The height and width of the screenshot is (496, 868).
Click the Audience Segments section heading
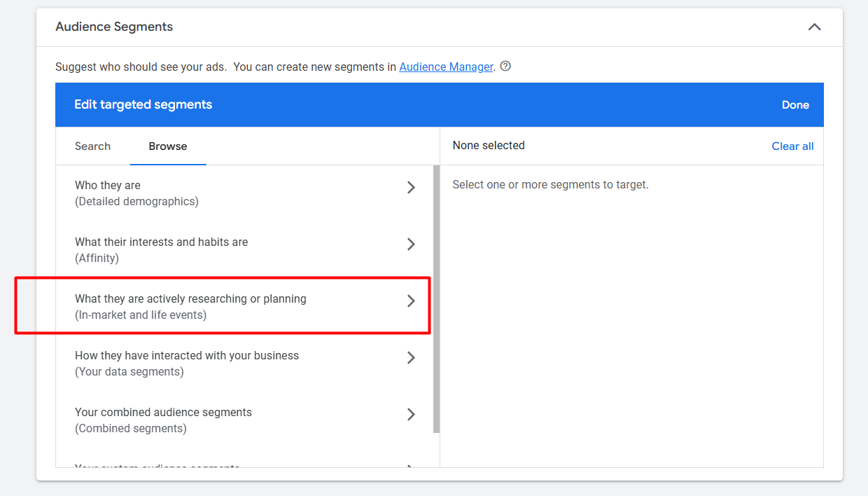pyautogui.click(x=114, y=27)
